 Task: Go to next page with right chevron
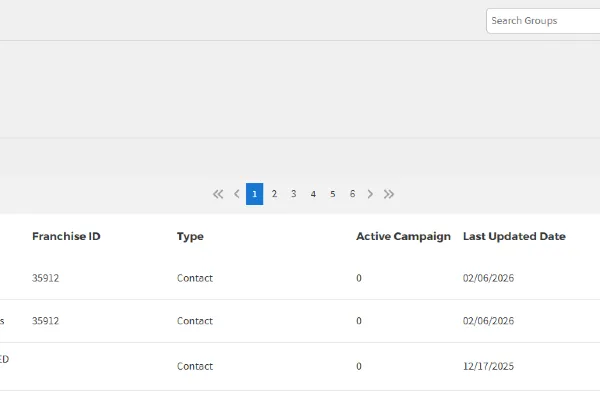[370, 194]
